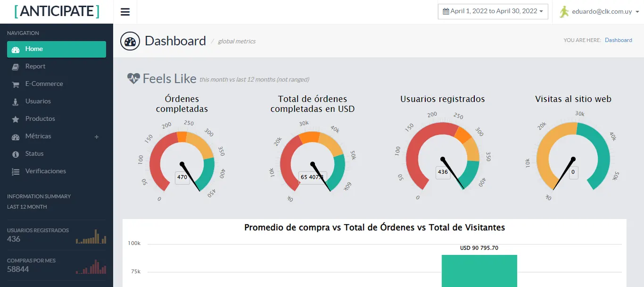644x287 pixels.
Task: Click the Dashboard breadcrumb link
Action: pos(618,40)
